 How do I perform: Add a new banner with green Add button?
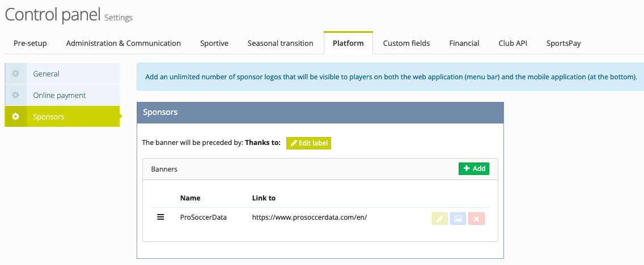tap(474, 169)
